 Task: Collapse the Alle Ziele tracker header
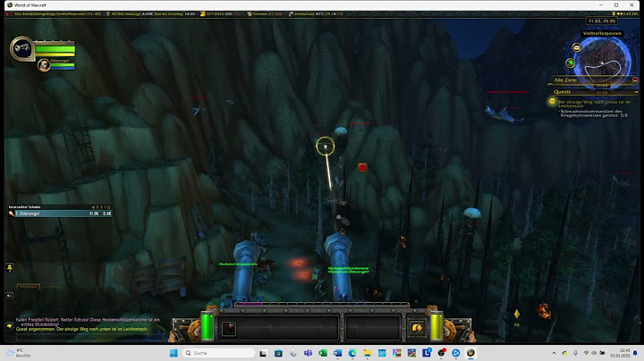coord(635,80)
